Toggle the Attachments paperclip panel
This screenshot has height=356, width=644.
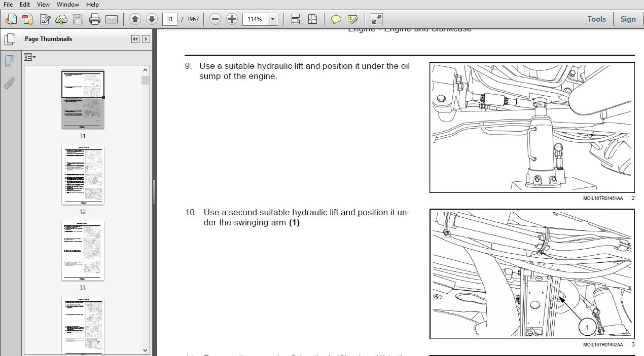tap(9, 83)
